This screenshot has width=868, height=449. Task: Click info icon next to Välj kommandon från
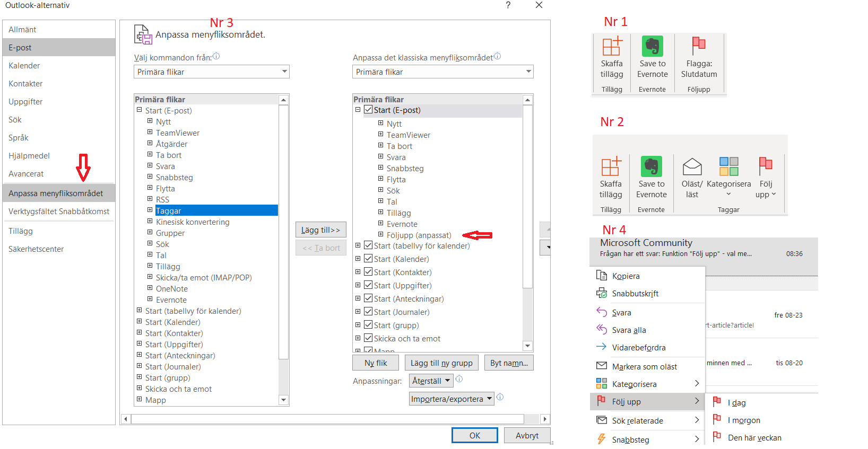point(216,56)
